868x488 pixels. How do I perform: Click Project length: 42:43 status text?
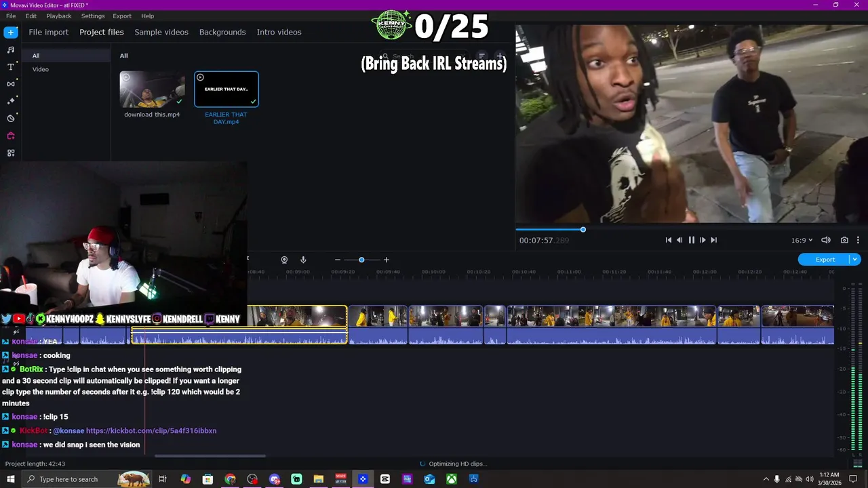pos(35,464)
